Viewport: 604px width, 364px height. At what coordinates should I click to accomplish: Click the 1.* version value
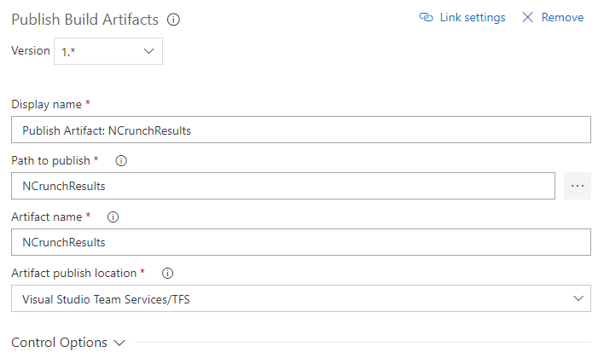coord(70,52)
